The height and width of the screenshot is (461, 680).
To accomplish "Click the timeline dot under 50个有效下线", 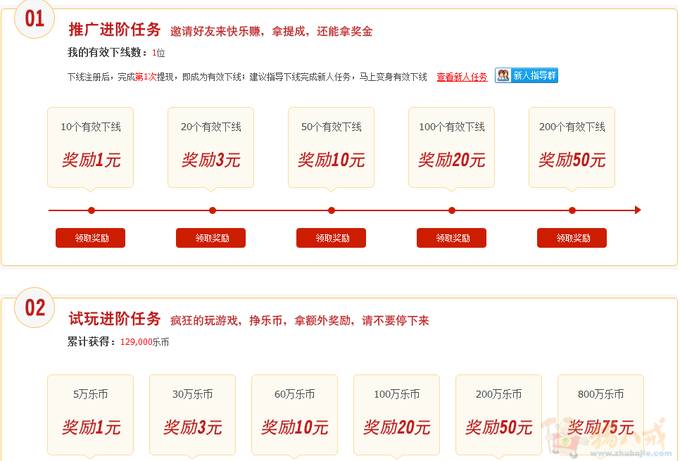I will (x=331, y=210).
